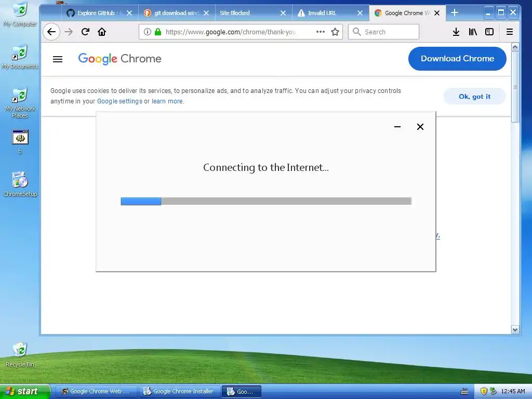Click the page scrollbar up arrow
The image size is (532, 399).
click(x=515, y=47)
